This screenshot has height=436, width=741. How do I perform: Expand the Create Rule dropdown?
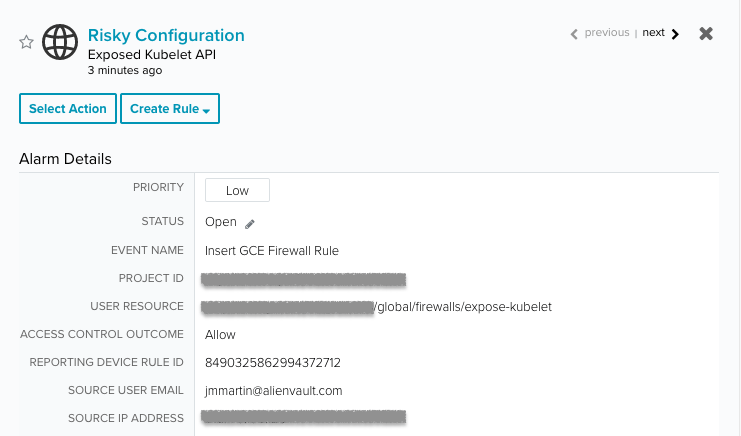pyautogui.click(x=170, y=109)
